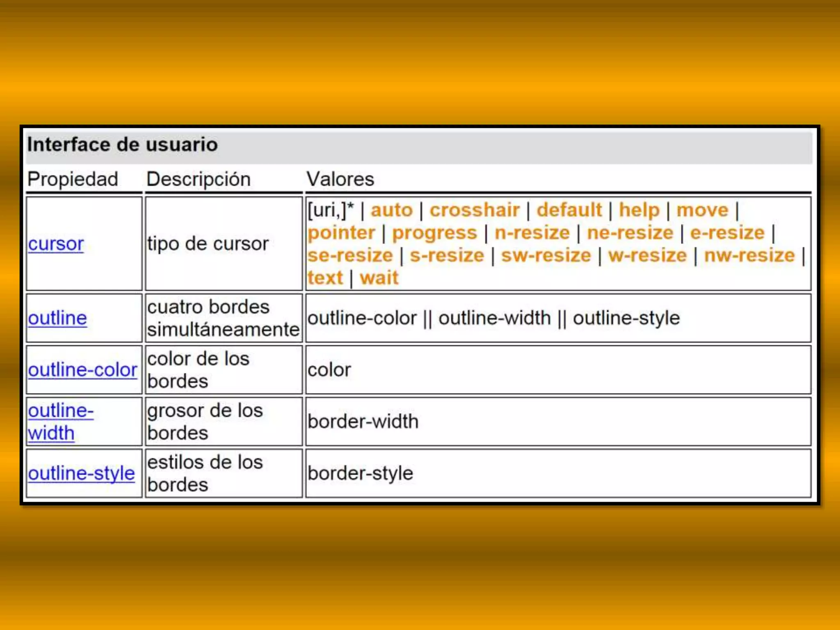Image resolution: width=840 pixels, height=630 pixels.
Task: Click the 'nw-resize' cursor value
Action: (750, 256)
